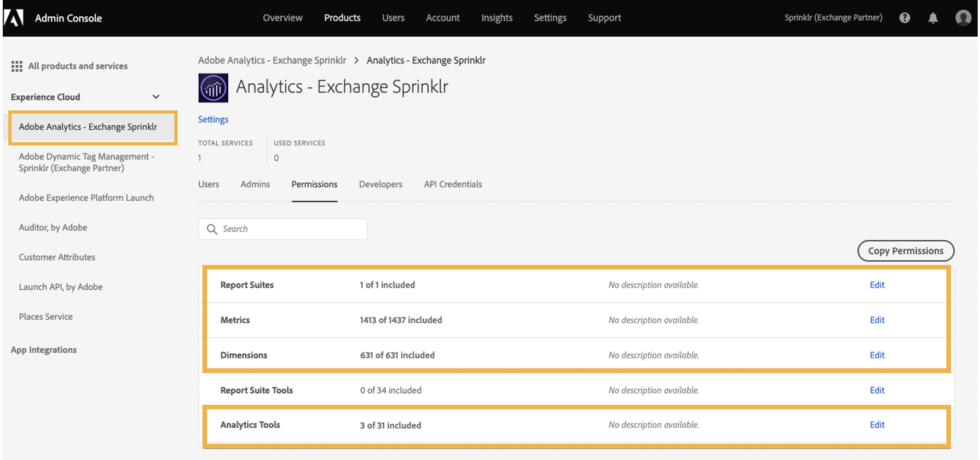Select Customer Attributes in sidebar

[57, 258]
